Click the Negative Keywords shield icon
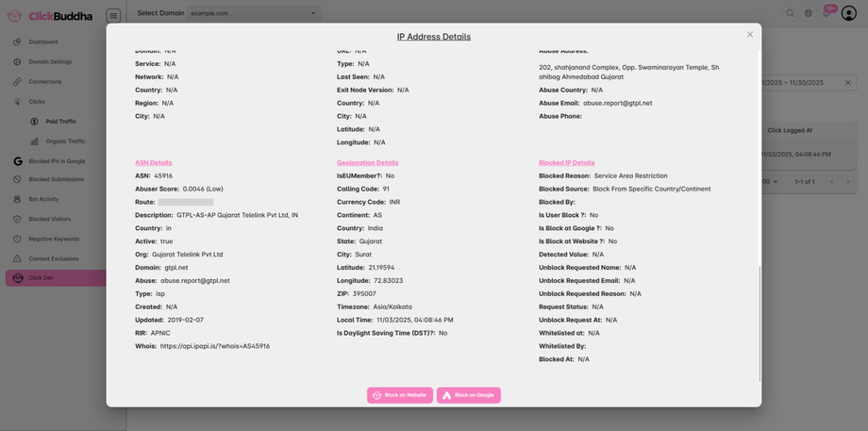Screen dimensions: 868x431 click(x=17, y=239)
